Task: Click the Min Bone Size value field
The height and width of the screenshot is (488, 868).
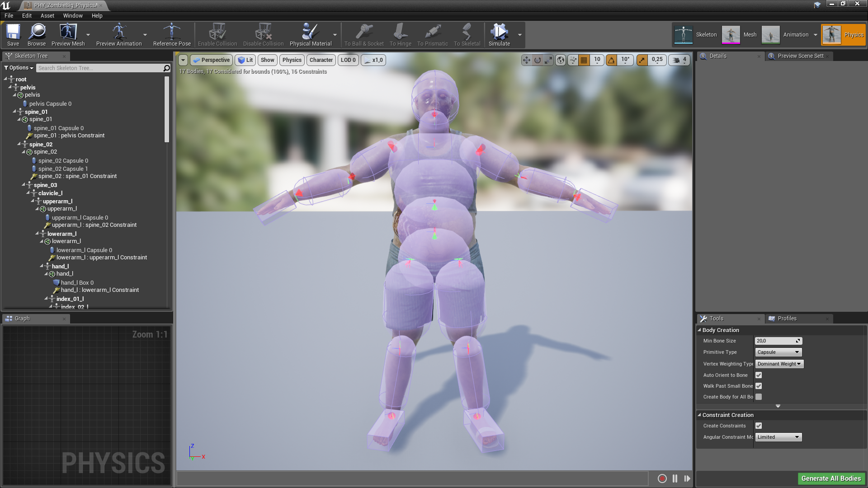Action: point(775,341)
